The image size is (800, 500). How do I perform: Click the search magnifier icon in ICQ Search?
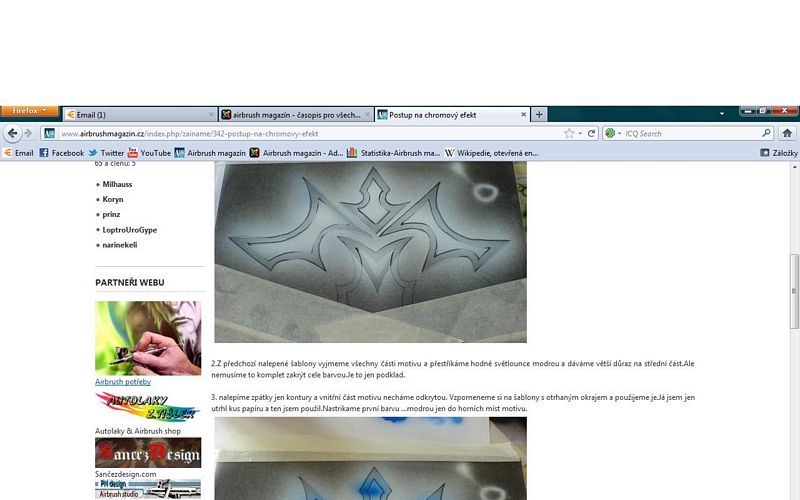767,133
